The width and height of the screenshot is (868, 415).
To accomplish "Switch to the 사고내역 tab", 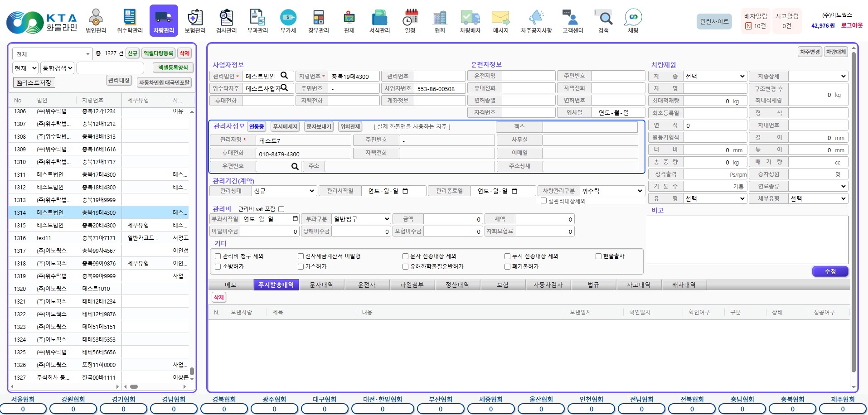I will pyautogui.click(x=638, y=285).
